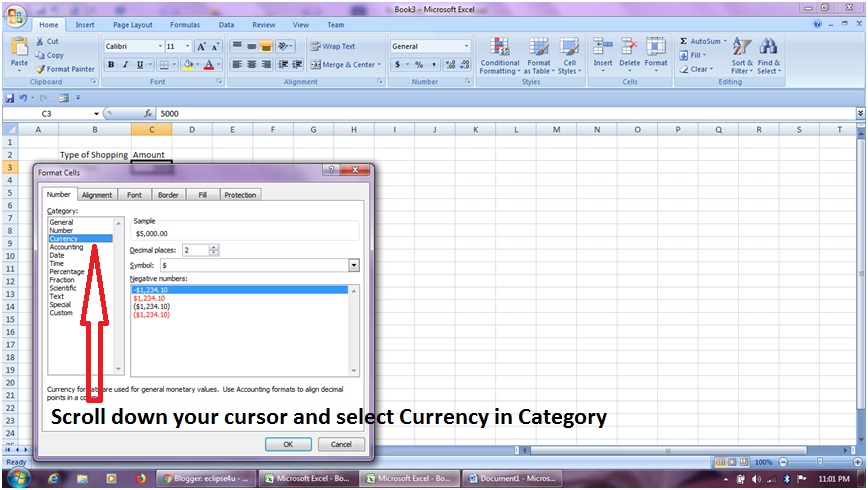
Task: Toggle Wrap Text
Action: click(x=333, y=47)
